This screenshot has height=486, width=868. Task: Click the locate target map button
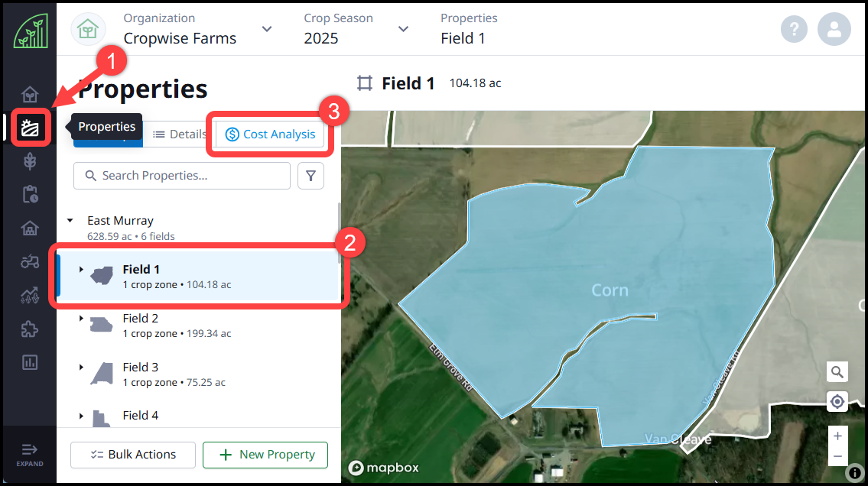(x=837, y=401)
